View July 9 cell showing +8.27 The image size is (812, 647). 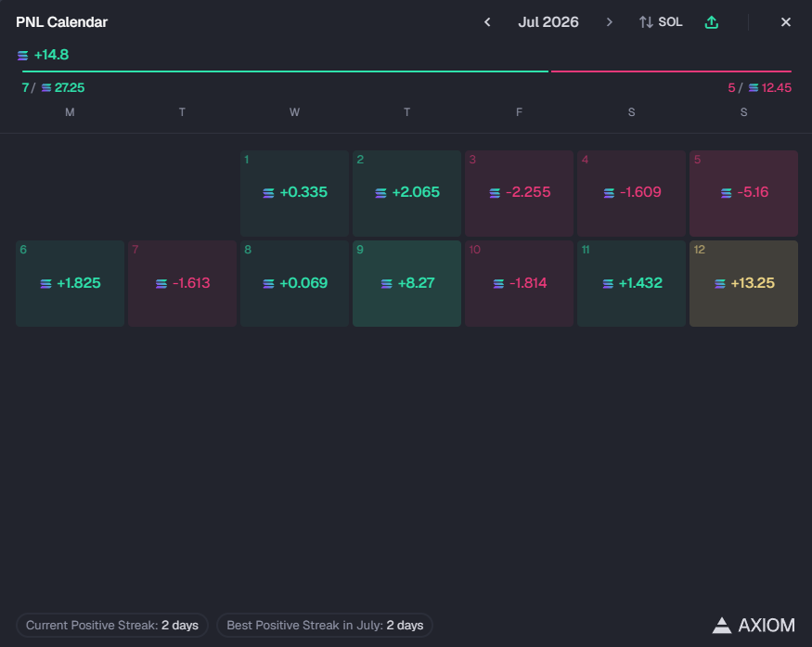pos(406,283)
